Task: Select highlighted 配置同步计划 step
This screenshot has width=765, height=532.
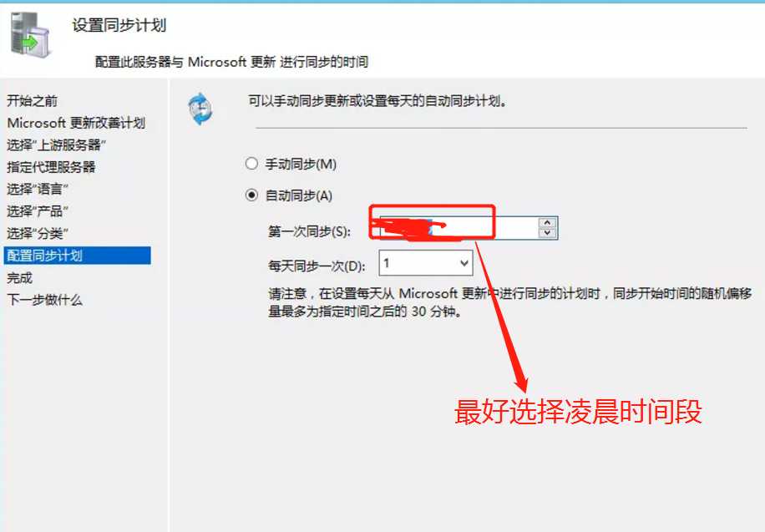Action: coord(77,256)
